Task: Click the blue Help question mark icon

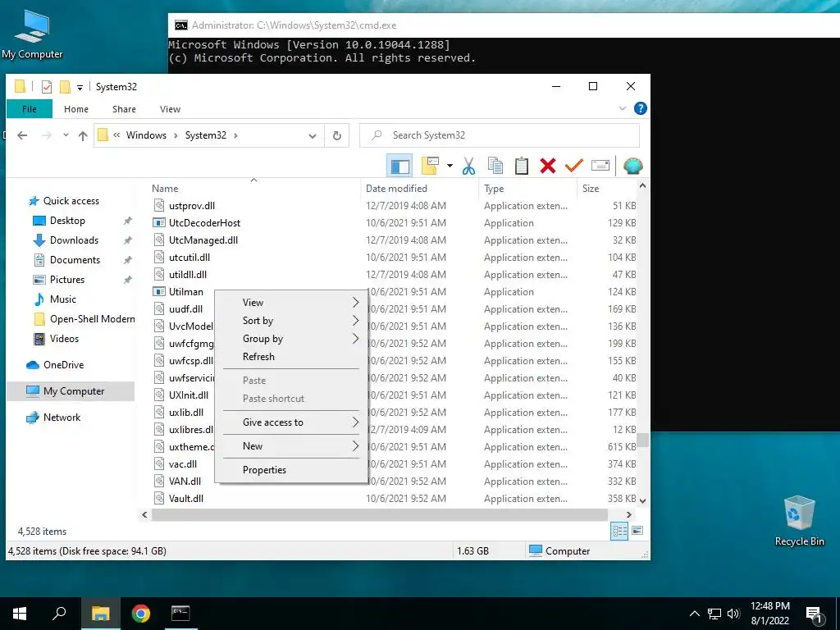Action: pyautogui.click(x=640, y=109)
